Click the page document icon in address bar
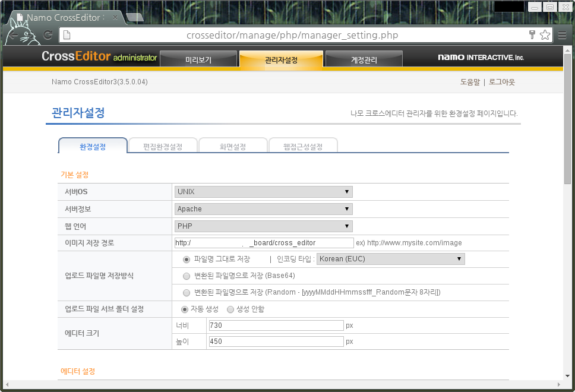The image size is (575, 392). 67,35
